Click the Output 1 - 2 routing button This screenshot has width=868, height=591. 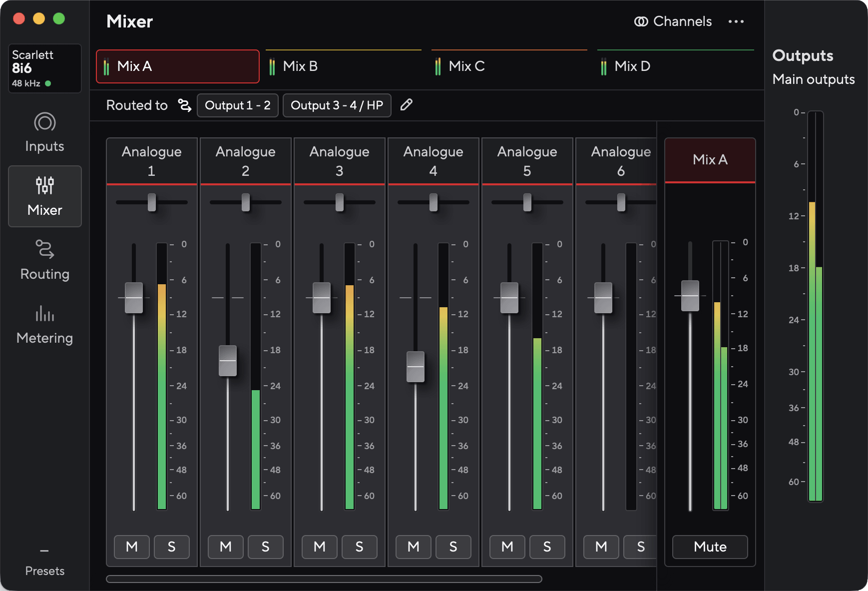(238, 105)
